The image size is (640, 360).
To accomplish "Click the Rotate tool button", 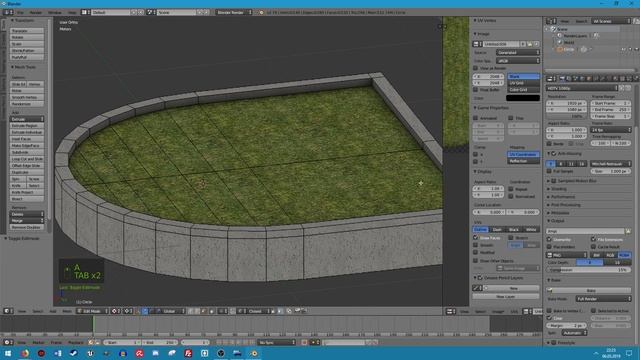I will click(27, 37).
